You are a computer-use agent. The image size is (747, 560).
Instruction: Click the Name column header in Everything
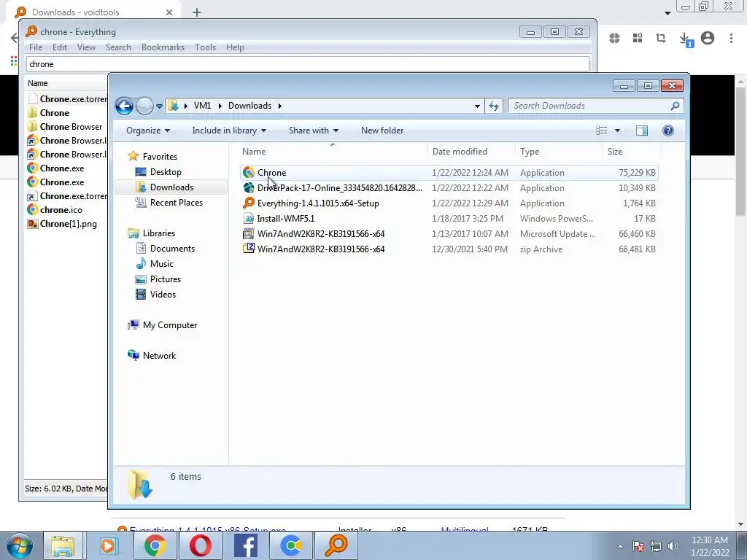click(x=66, y=83)
